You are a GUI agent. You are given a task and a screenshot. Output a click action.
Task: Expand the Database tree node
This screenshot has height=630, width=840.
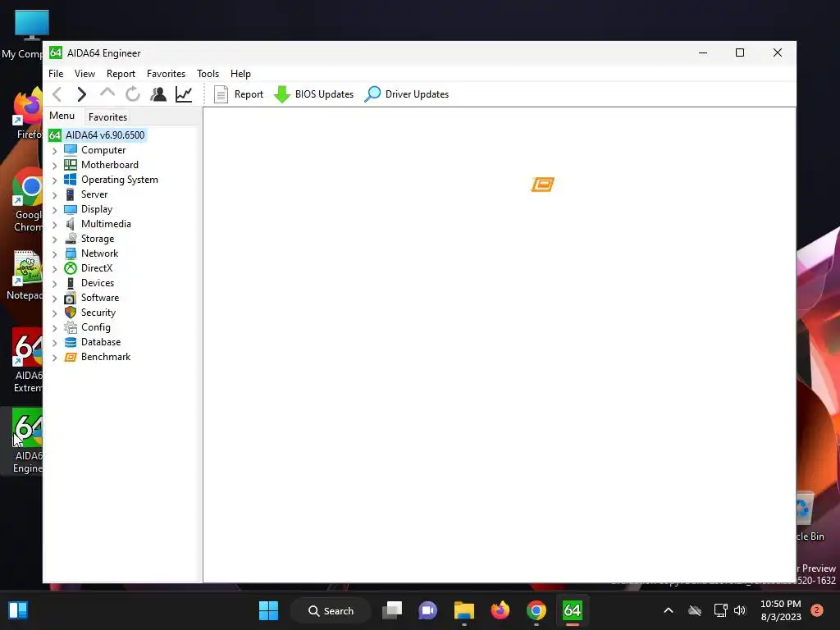(x=54, y=343)
